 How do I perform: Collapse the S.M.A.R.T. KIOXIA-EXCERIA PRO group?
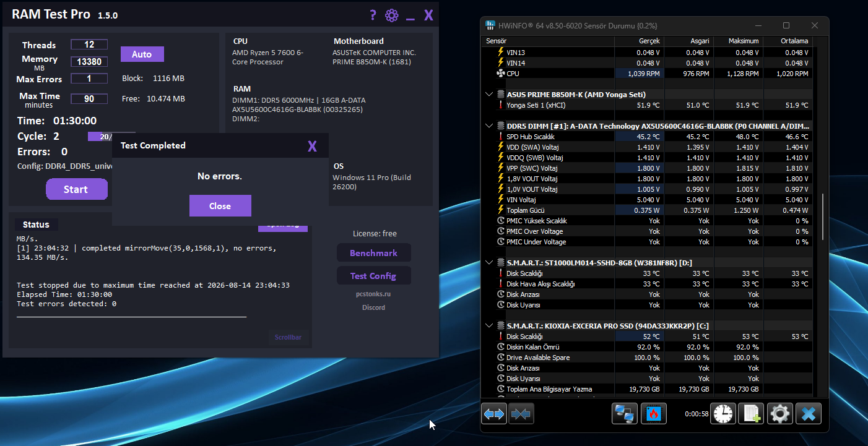489,325
